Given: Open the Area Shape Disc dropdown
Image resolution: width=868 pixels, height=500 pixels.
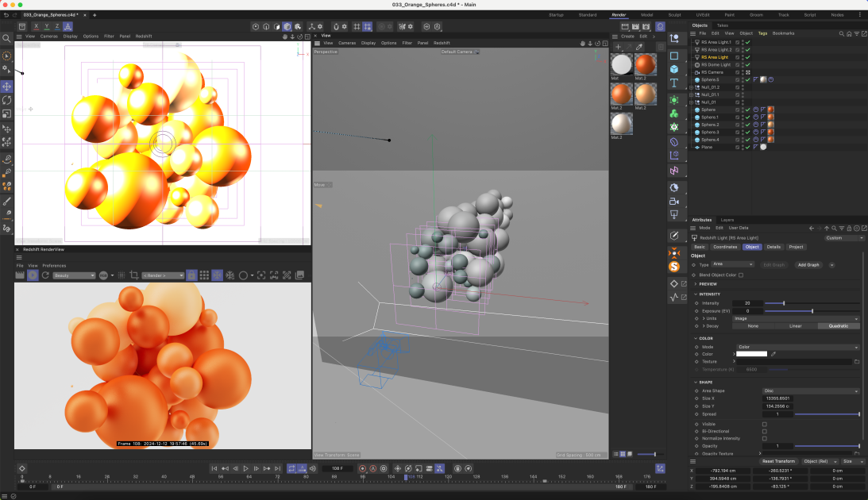Looking at the screenshot, I should [811, 391].
